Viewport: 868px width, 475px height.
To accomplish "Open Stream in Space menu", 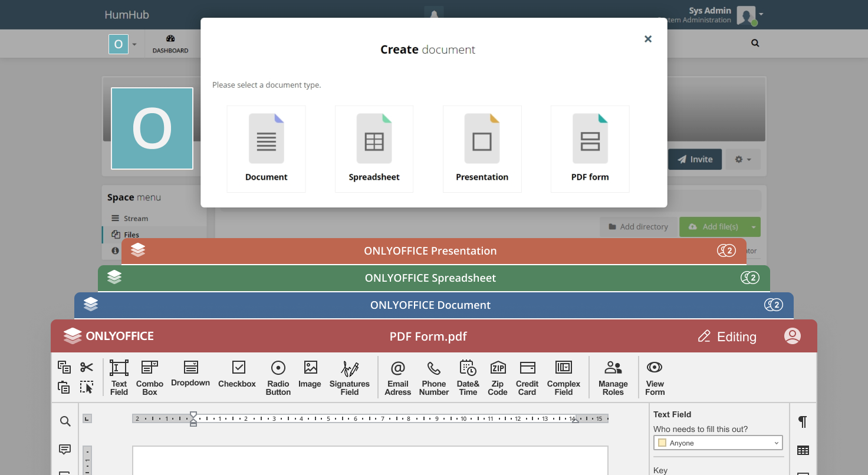I will (x=154, y=218).
